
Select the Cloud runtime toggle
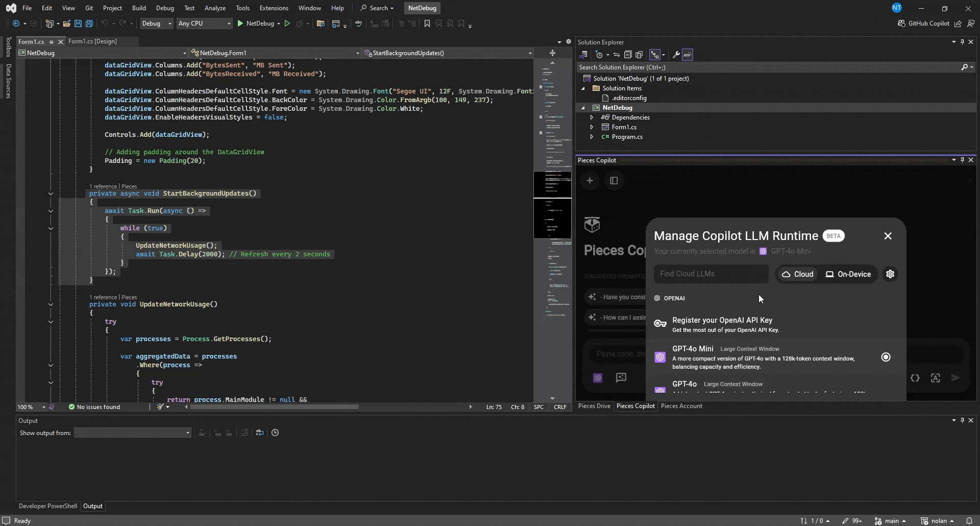tap(798, 274)
